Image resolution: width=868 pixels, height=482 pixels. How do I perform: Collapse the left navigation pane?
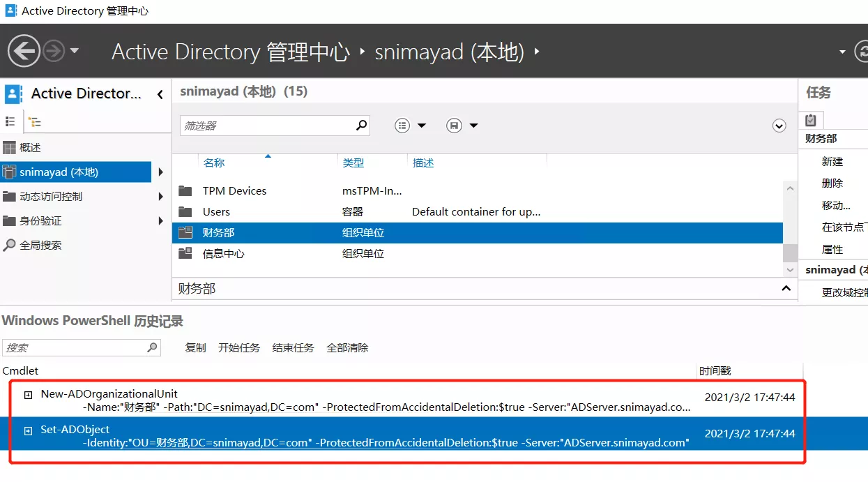click(160, 94)
